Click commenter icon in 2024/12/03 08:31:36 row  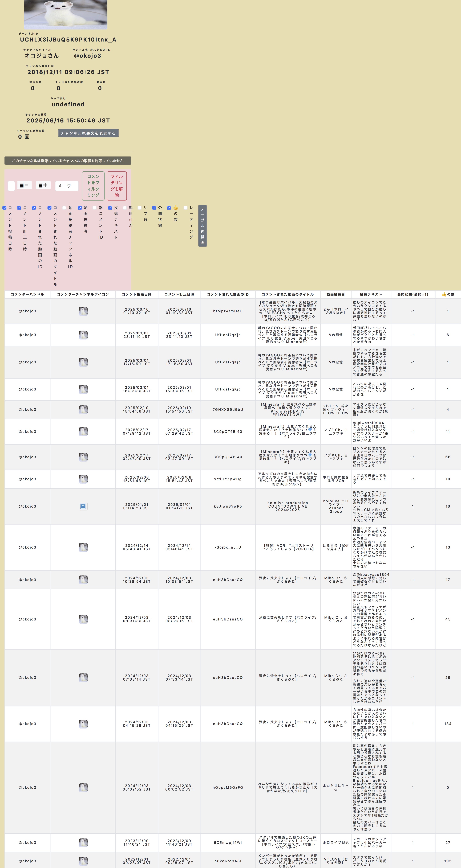(x=83, y=619)
